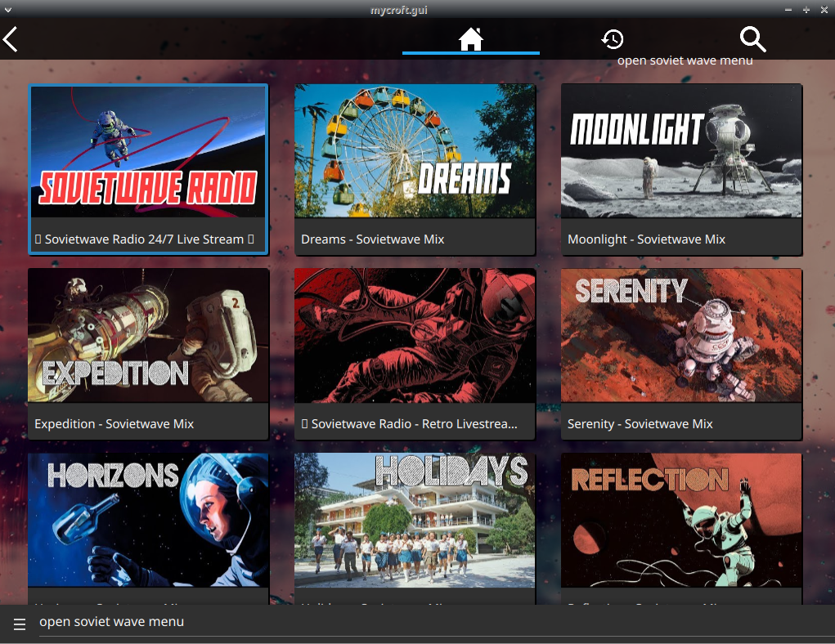Open the Reflection astronaut thumbnail

[x=681, y=520]
